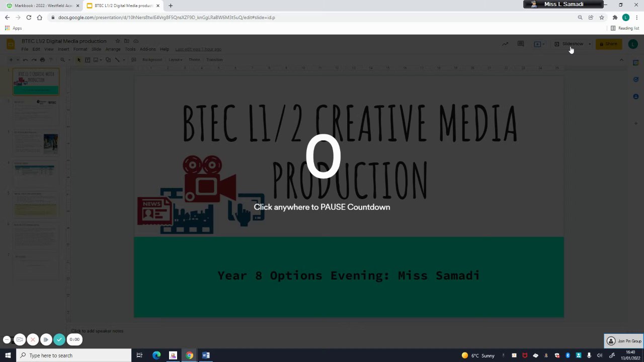This screenshot has height=362, width=644.
Task: Collapse the menus with the up chevron
Action: pos(621,60)
